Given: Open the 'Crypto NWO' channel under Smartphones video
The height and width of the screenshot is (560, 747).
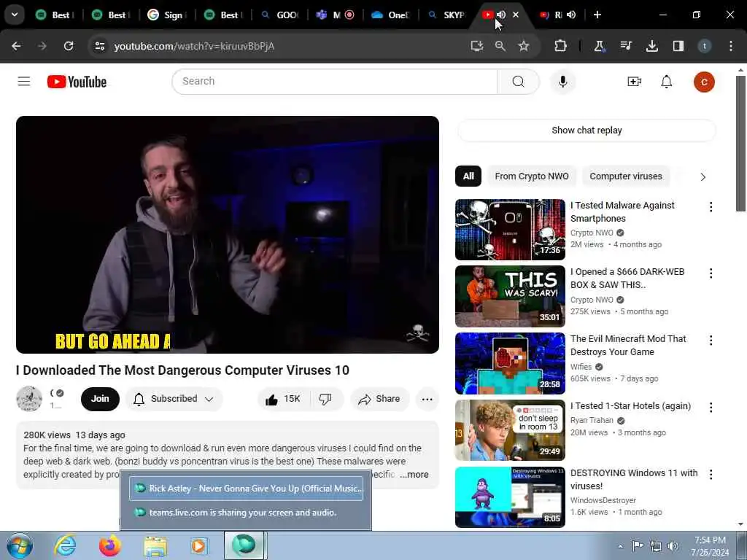Looking at the screenshot, I should point(592,233).
